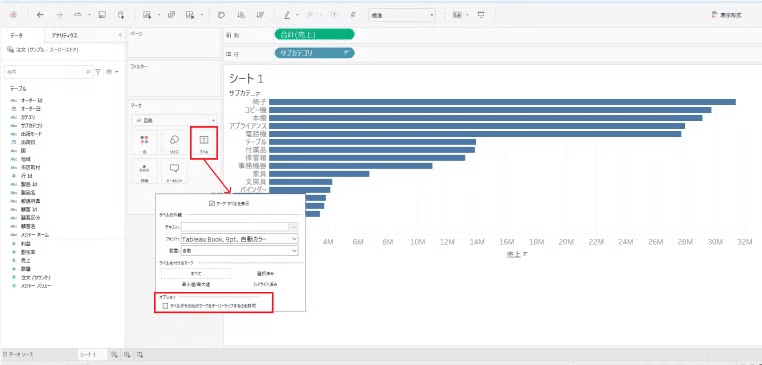The width and height of the screenshot is (762, 365).
Task: Click the save floppy disk icon
Action: point(102,15)
